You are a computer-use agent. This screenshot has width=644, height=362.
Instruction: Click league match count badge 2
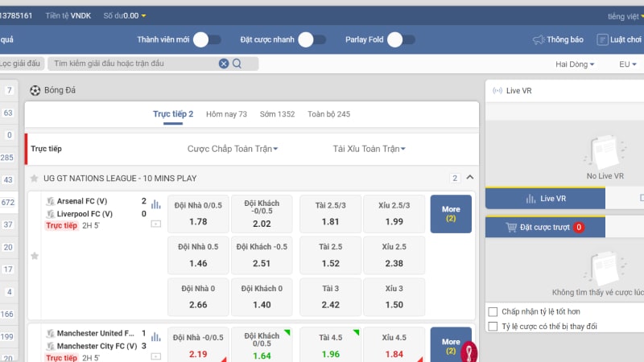point(455,178)
